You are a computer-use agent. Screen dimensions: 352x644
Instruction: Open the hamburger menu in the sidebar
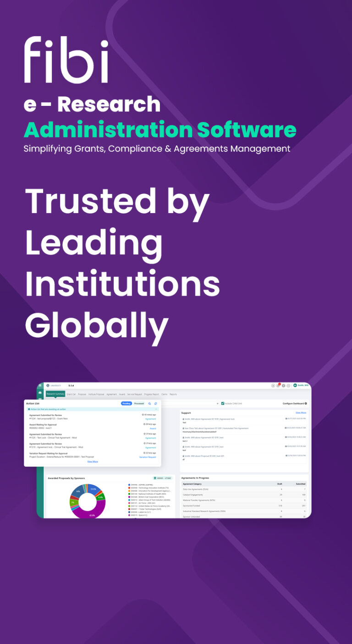coord(40,385)
